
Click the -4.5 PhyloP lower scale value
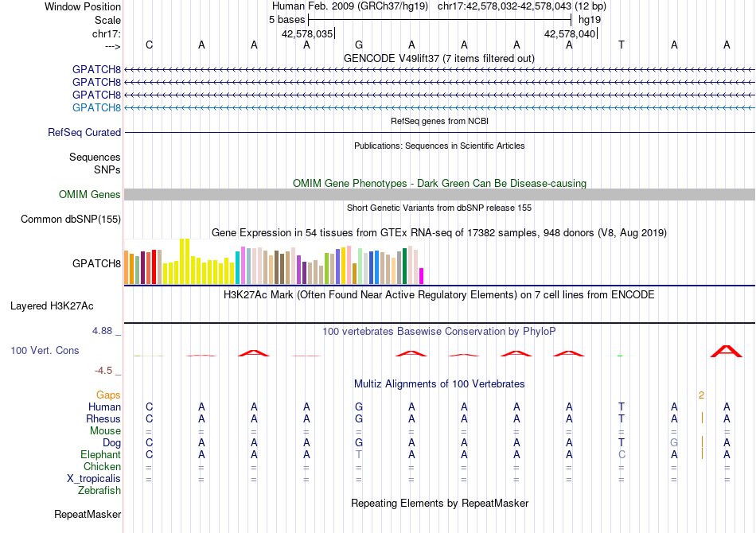pos(103,370)
